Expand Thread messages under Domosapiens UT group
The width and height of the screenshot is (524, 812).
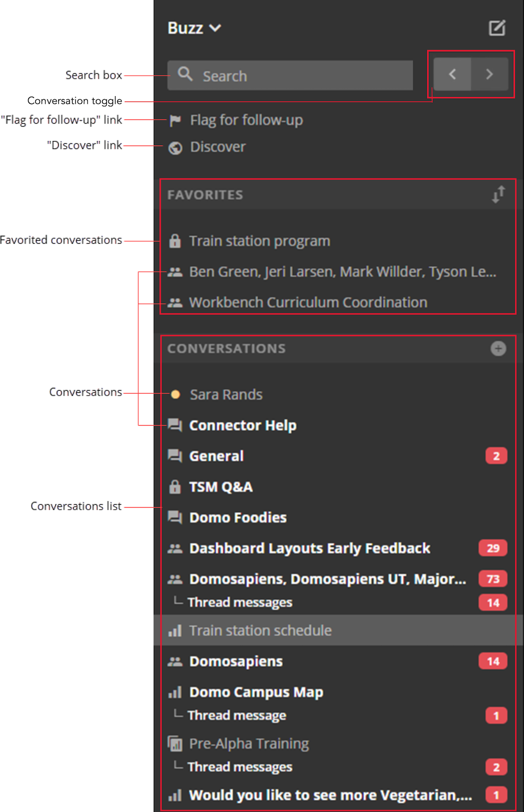pyautogui.click(x=240, y=602)
